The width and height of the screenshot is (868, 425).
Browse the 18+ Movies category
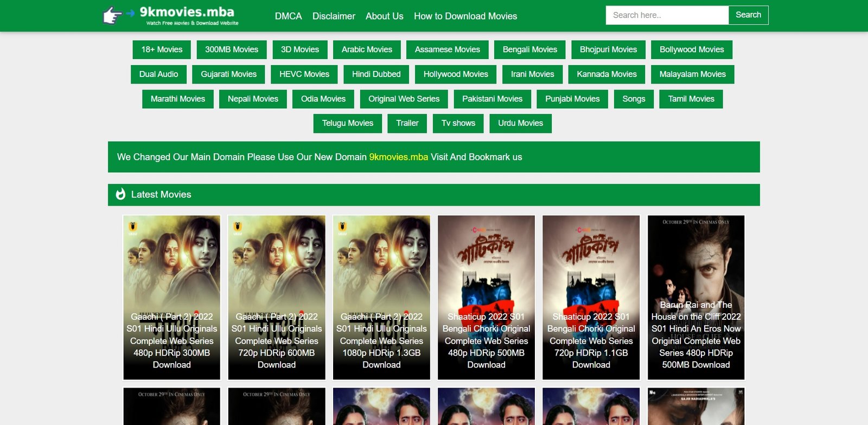pos(162,49)
